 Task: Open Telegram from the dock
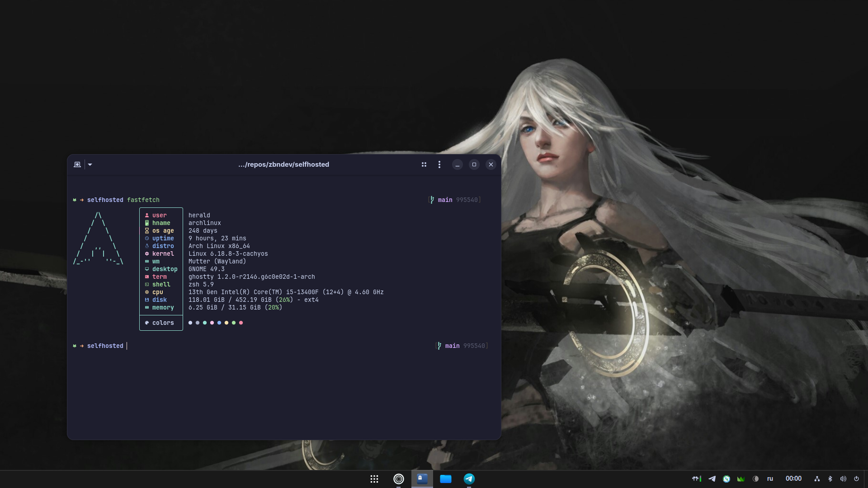pyautogui.click(x=469, y=479)
